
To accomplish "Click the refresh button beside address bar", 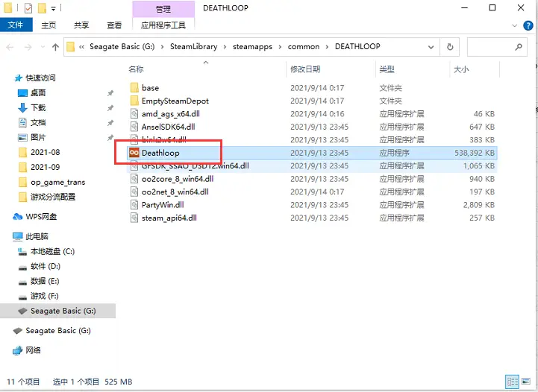I will (x=450, y=47).
